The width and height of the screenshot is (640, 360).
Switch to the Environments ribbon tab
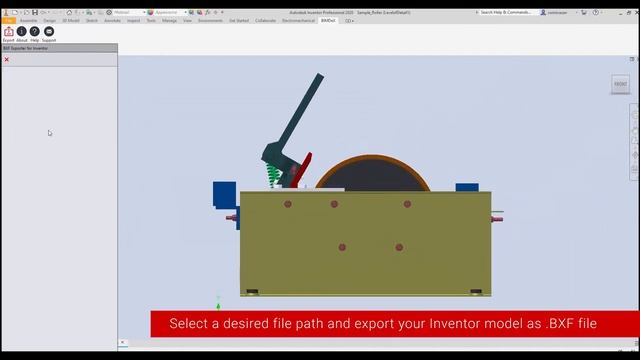coord(211,20)
